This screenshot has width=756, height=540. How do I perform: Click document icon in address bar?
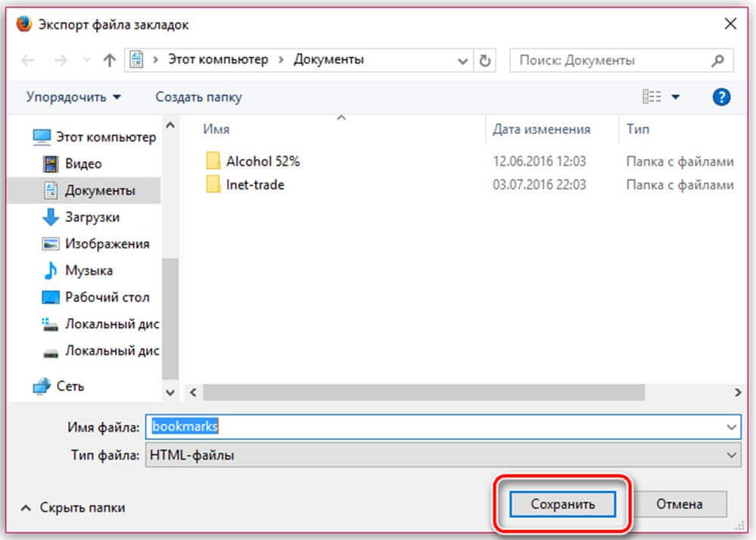[137, 60]
